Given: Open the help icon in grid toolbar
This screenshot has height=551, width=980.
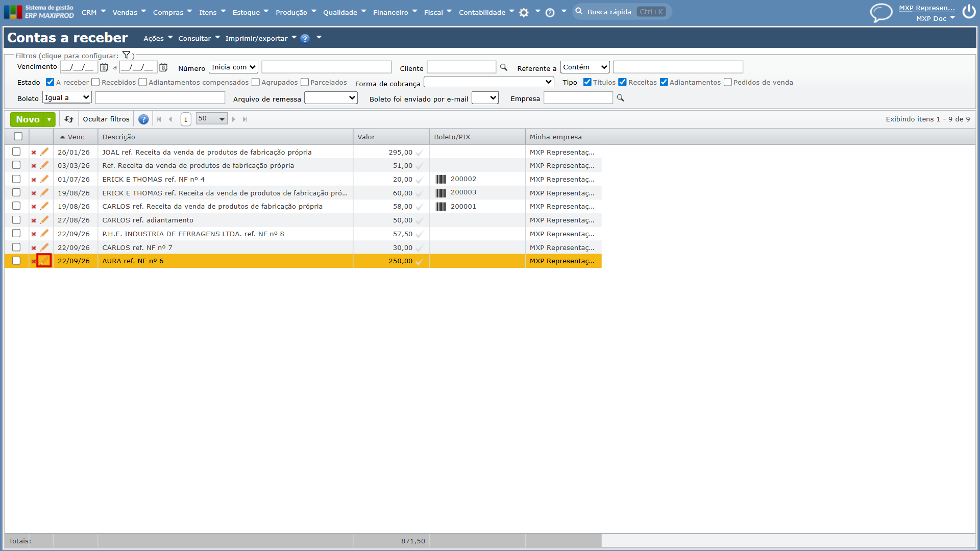Looking at the screenshot, I should pos(143,119).
